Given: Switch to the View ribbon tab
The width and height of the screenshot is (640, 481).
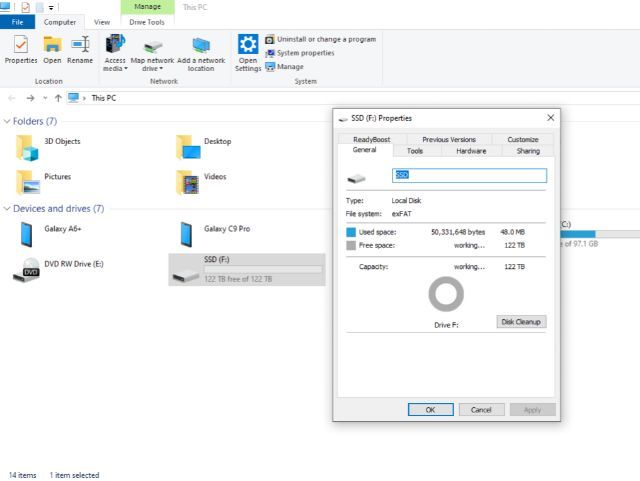Looking at the screenshot, I should click(102, 22).
